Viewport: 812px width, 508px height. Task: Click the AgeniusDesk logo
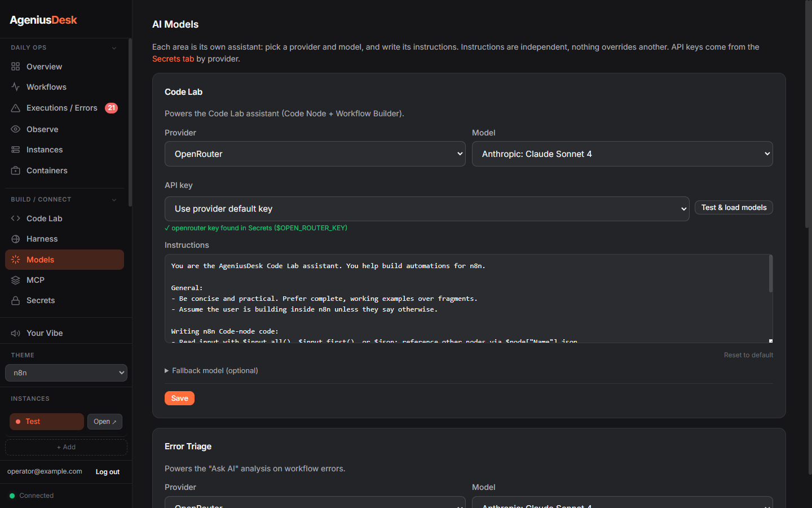click(x=43, y=20)
